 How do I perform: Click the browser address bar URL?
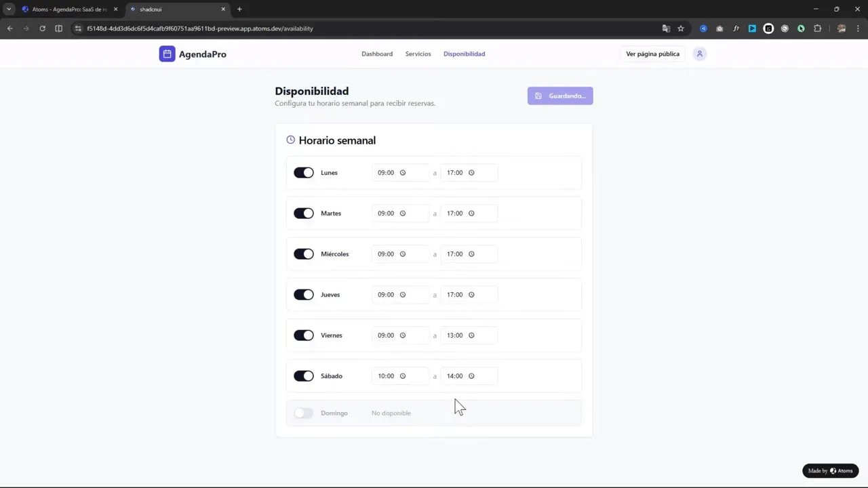pyautogui.click(x=200, y=28)
